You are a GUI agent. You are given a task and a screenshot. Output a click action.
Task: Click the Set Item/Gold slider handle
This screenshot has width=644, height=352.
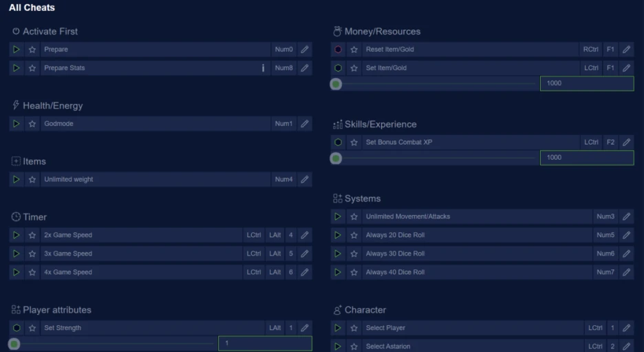click(x=336, y=84)
